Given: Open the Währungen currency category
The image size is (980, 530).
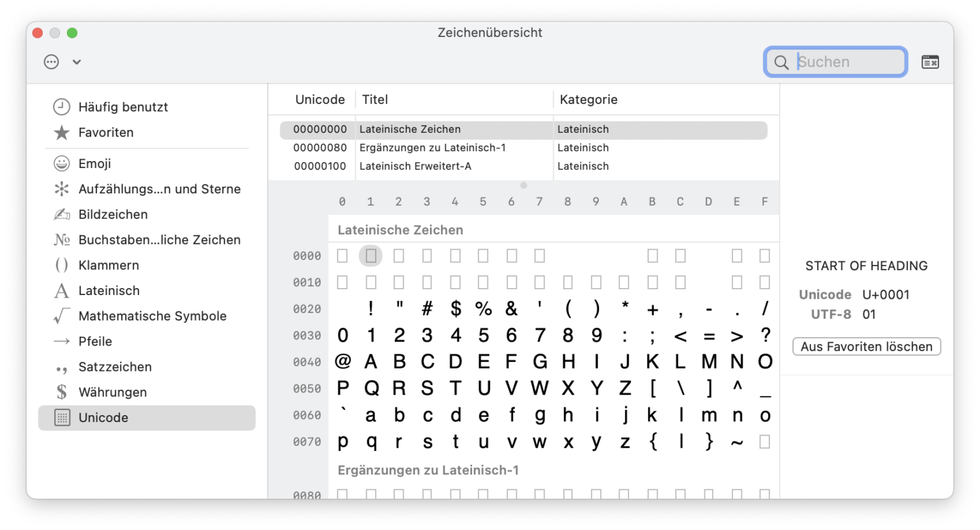Looking at the screenshot, I should click(113, 391).
